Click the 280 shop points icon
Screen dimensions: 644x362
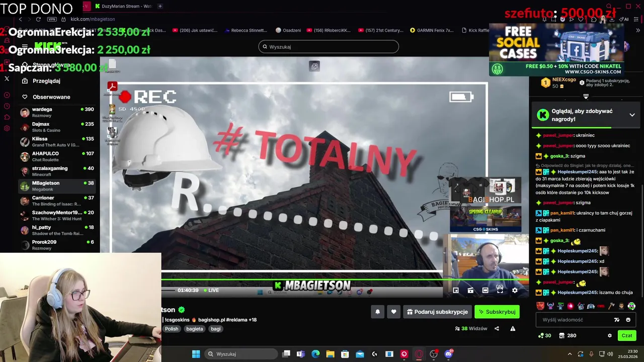(568, 335)
